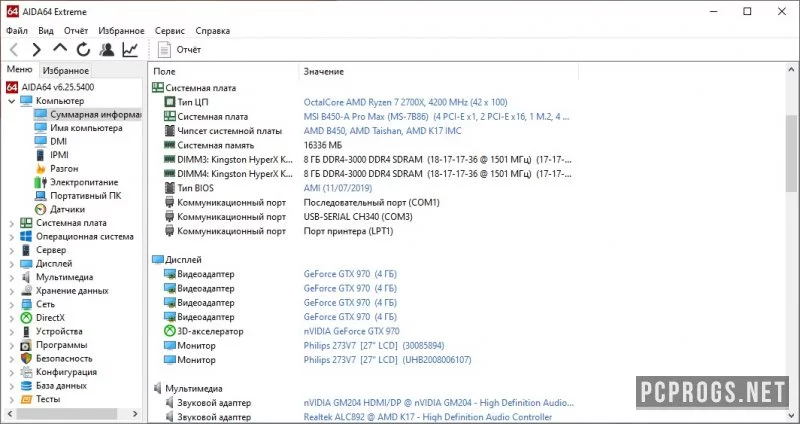Select Имя компьютера tree item
Viewport: 800px width, 424px height.
pyautogui.click(x=86, y=128)
